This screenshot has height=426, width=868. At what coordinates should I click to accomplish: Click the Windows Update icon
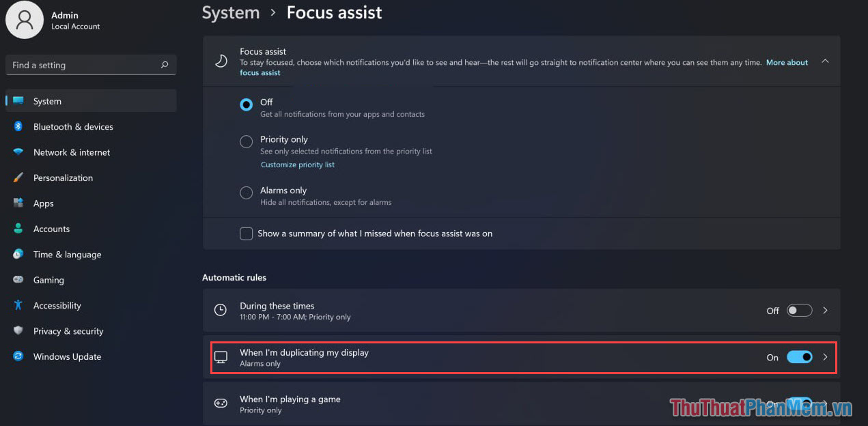click(18, 356)
